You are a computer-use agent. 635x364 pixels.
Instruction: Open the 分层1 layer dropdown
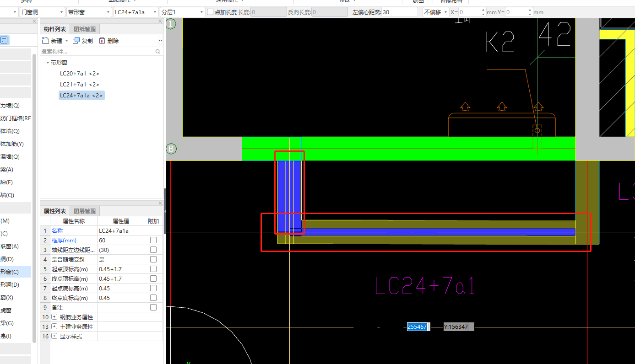(x=182, y=12)
